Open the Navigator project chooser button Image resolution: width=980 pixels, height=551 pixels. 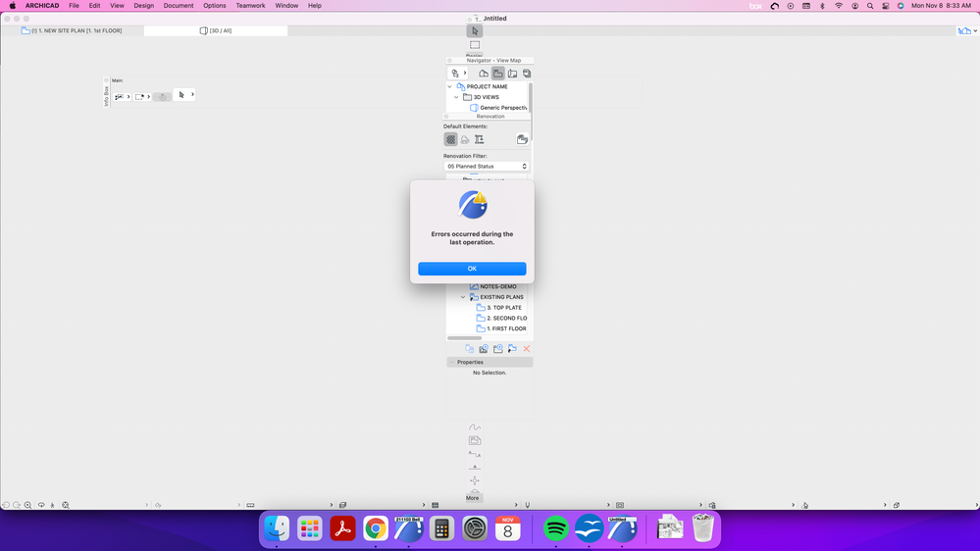(459, 74)
